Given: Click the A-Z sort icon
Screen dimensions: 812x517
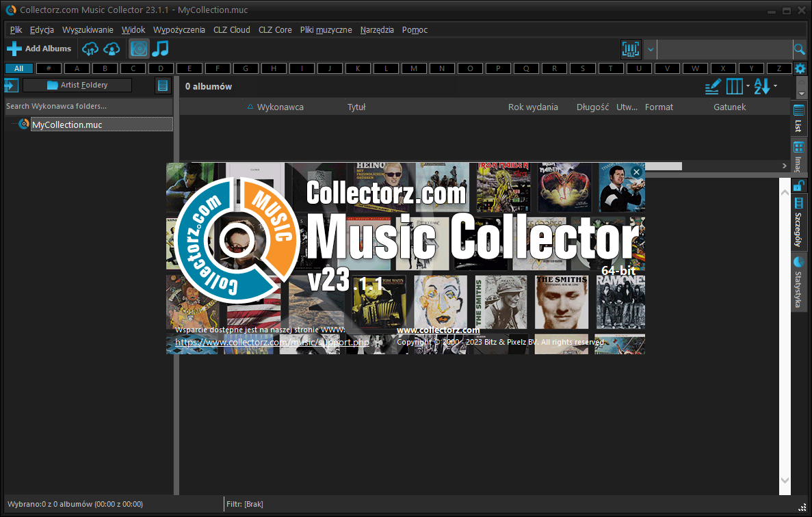Looking at the screenshot, I should pos(762,86).
